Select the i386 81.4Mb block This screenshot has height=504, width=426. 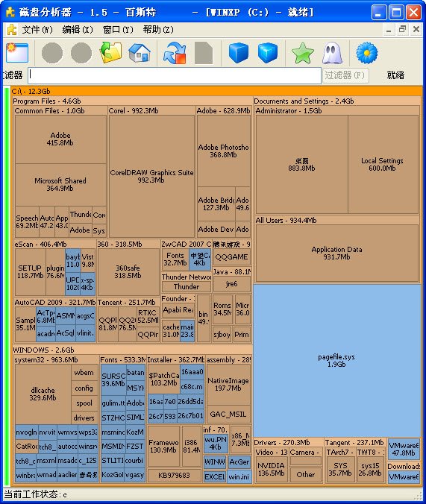(x=192, y=446)
